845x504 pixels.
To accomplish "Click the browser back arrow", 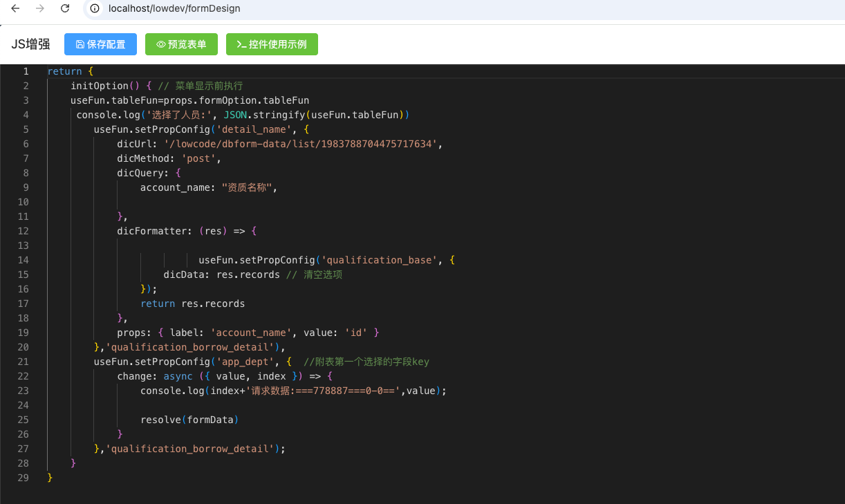I will click(x=15, y=9).
